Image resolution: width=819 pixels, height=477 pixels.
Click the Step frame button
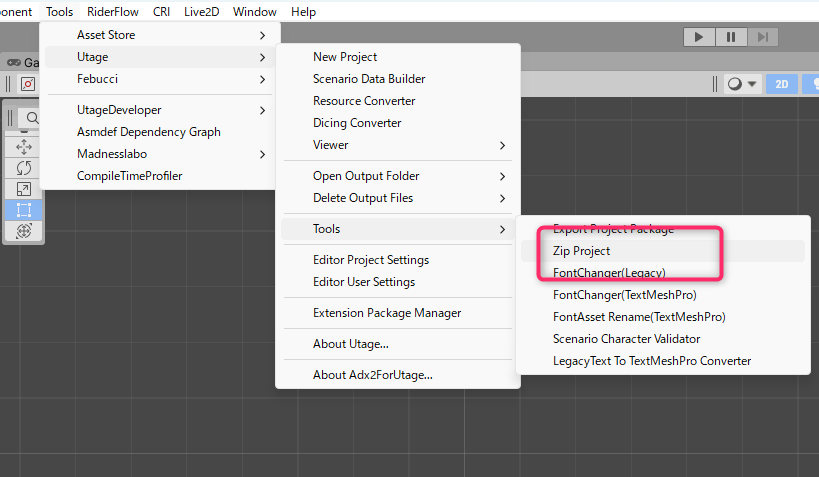pos(763,37)
